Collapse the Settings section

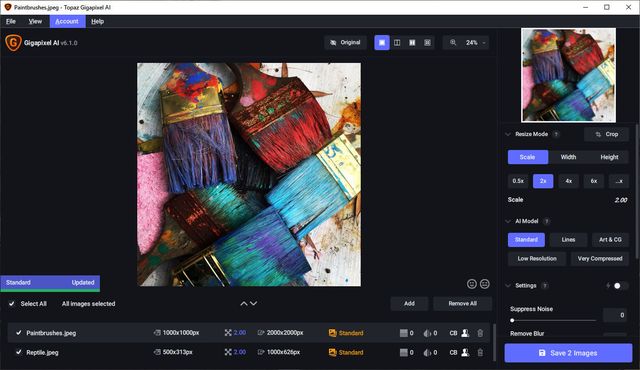(x=508, y=286)
